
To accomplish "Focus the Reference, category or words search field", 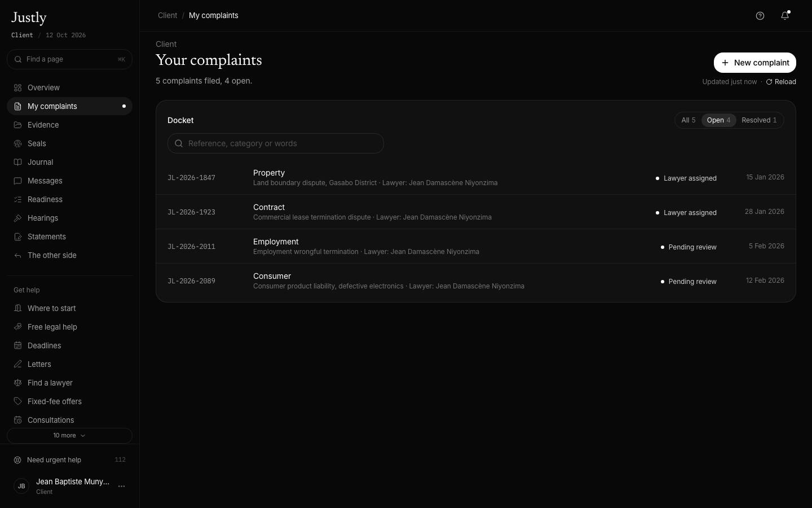I will point(276,143).
